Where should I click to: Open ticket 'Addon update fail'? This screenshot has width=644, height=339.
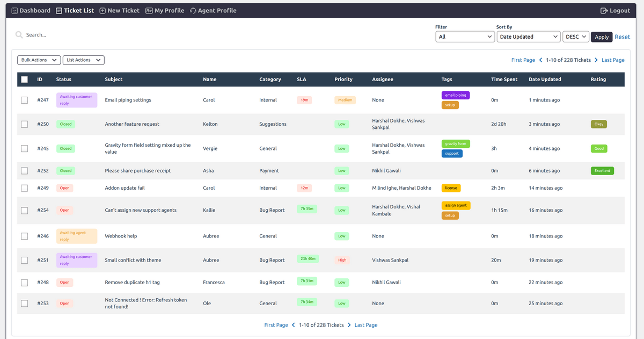[125, 188]
